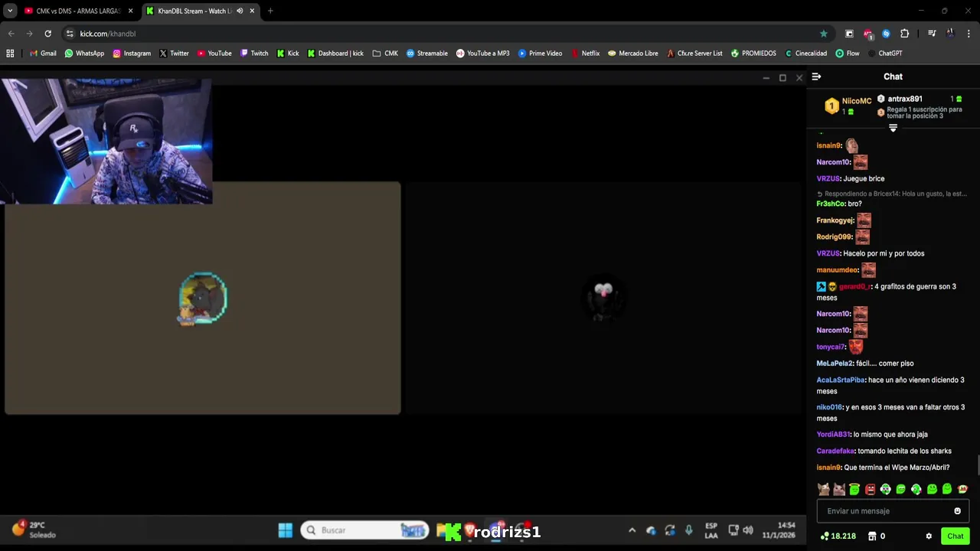Reload the kick.com page

(x=47, y=34)
